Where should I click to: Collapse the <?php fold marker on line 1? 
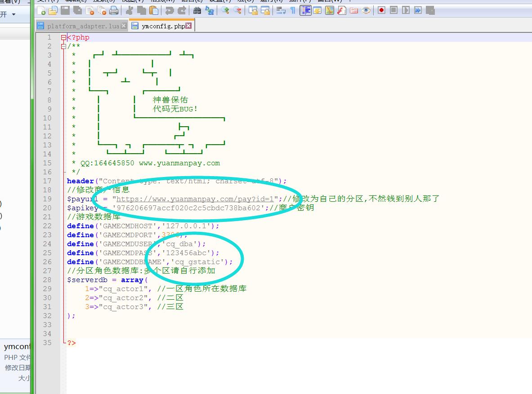click(x=63, y=38)
